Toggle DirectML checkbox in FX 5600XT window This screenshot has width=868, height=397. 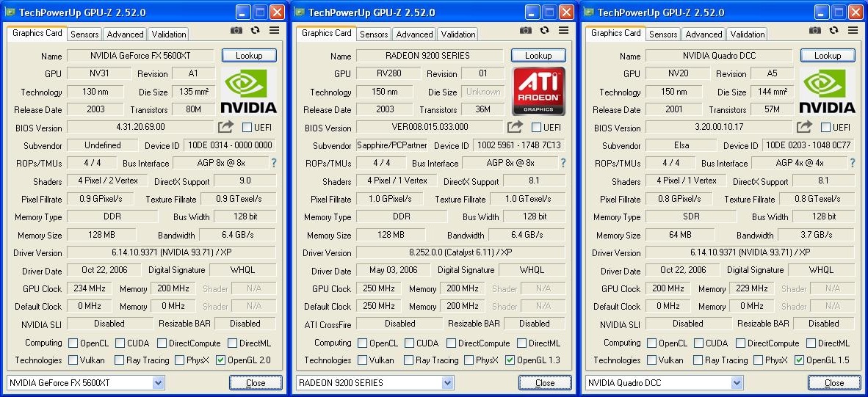(x=233, y=343)
